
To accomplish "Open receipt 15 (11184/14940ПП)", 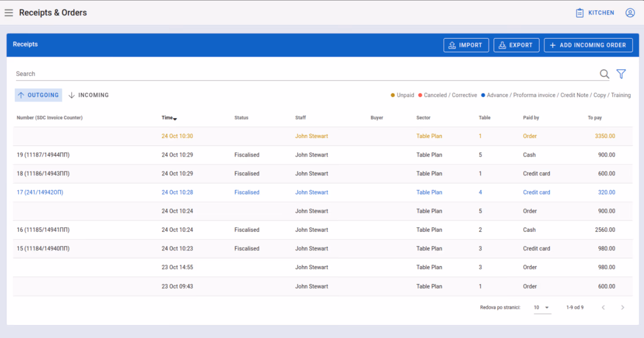I will [323, 249].
